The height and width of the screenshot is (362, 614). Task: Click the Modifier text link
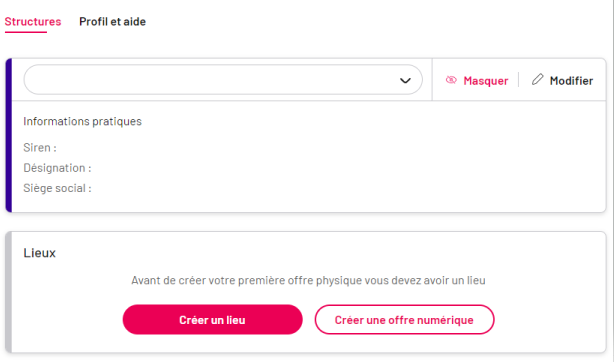point(571,81)
